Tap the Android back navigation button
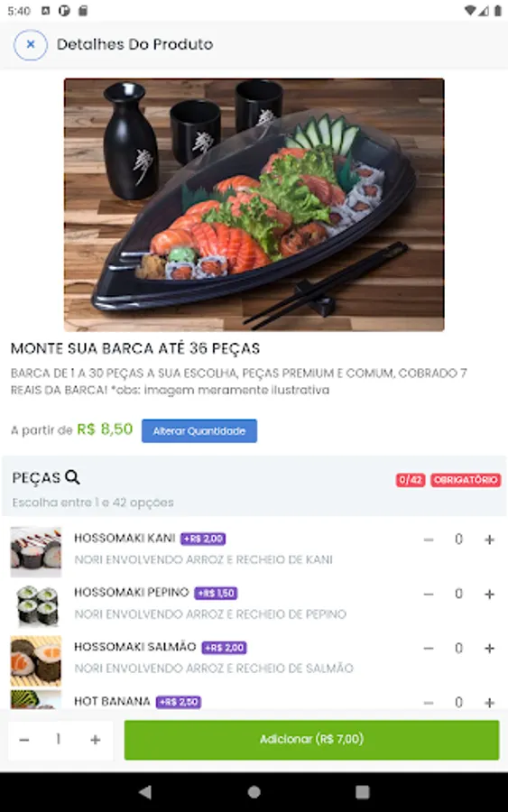This screenshot has width=508, height=812. (145, 792)
